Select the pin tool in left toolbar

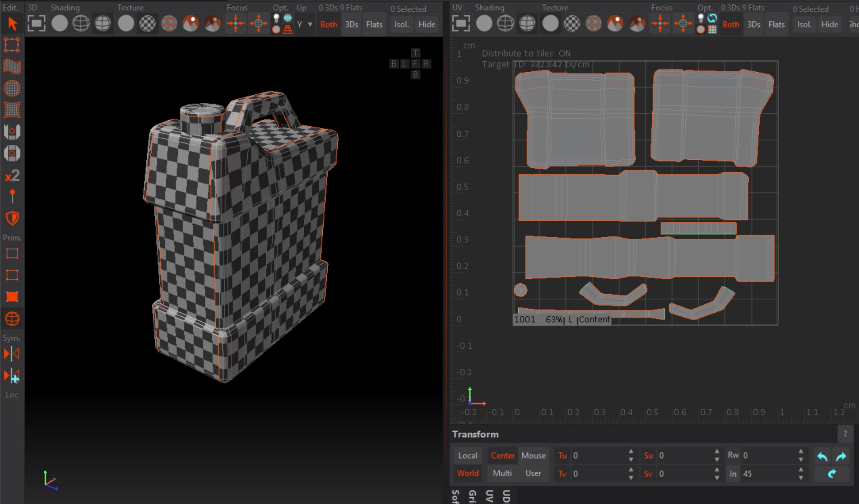pos(12,196)
